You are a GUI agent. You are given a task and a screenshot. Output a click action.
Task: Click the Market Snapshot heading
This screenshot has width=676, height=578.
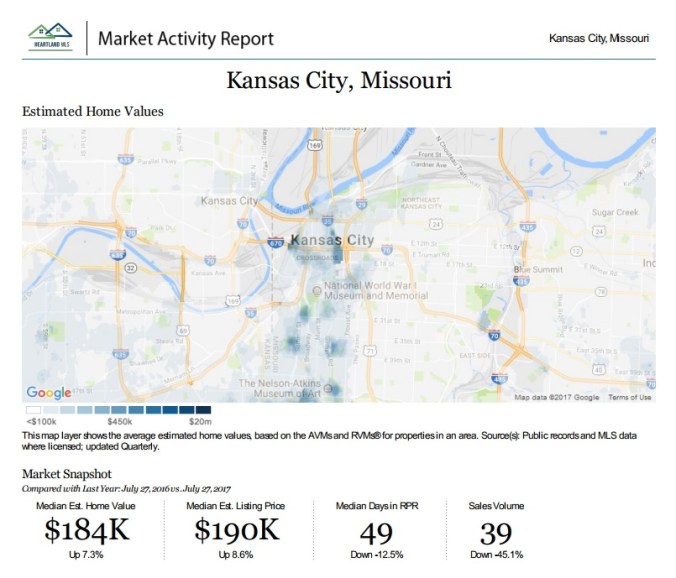pyautogui.click(x=67, y=474)
